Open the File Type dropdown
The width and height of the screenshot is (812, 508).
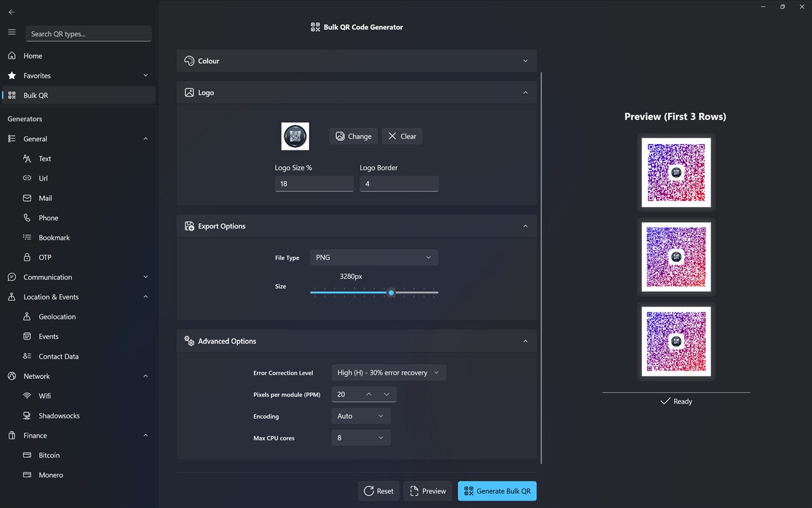(374, 257)
